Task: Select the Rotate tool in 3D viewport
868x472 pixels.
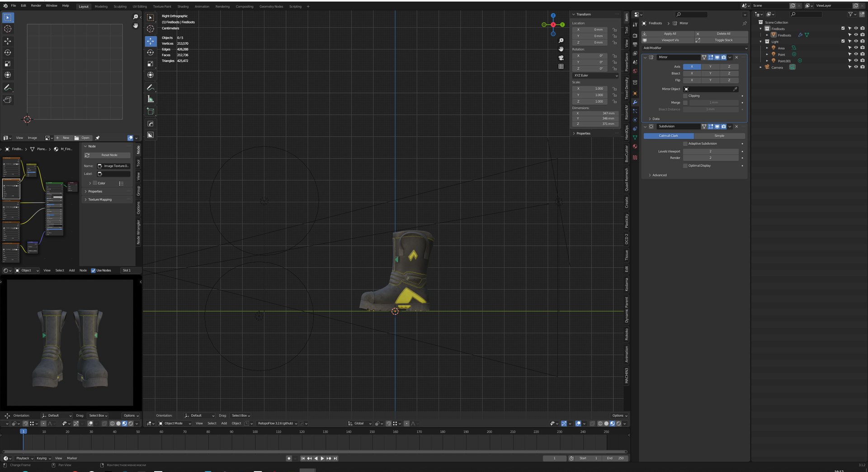Action: 151,52
